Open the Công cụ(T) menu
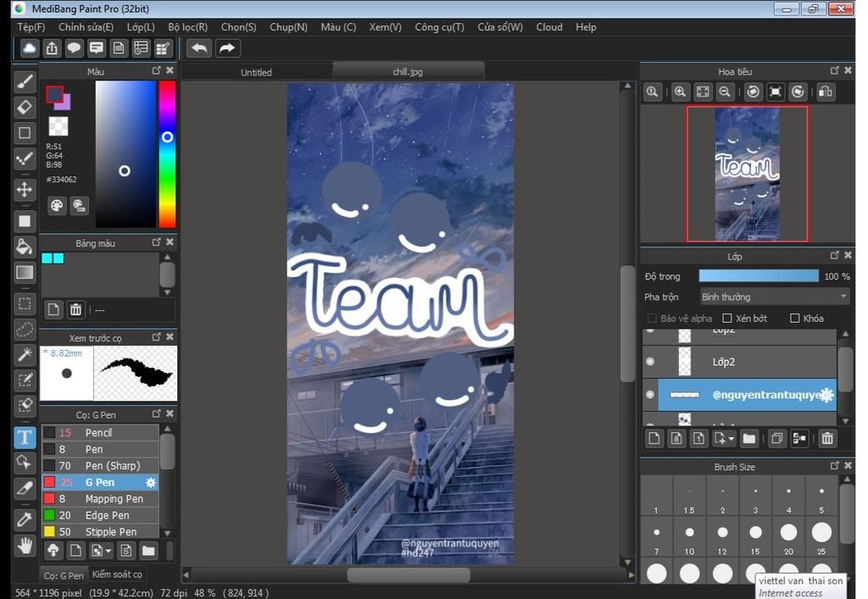This screenshot has height=599, width=868. [440, 26]
